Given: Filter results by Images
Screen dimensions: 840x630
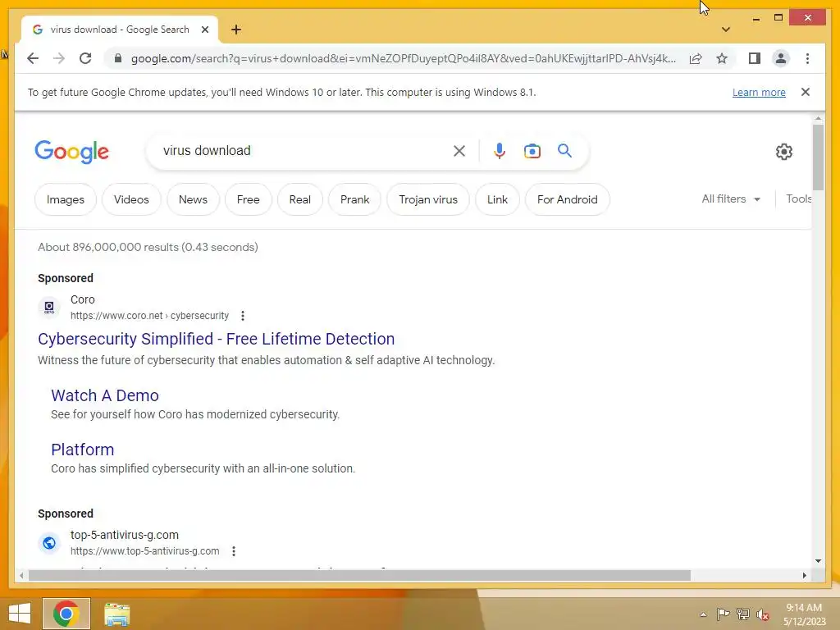Looking at the screenshot, I should click(66, 199).
